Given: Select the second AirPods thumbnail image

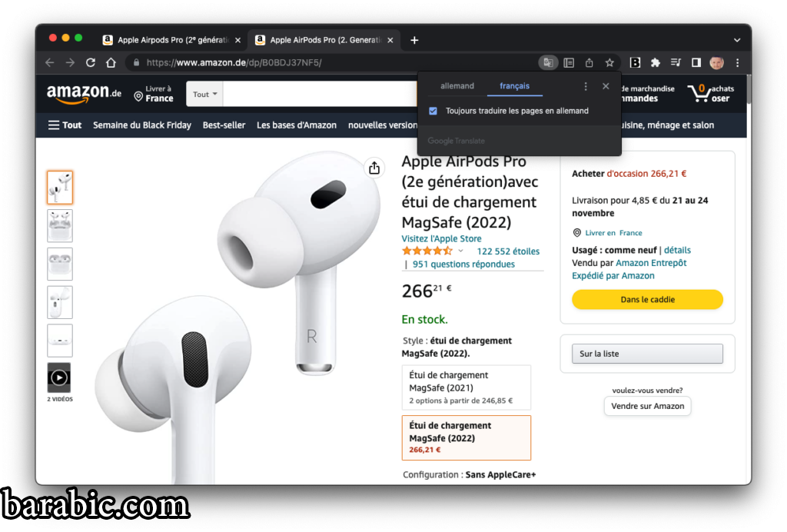Looking at the screenshot, I should [60, 226].
